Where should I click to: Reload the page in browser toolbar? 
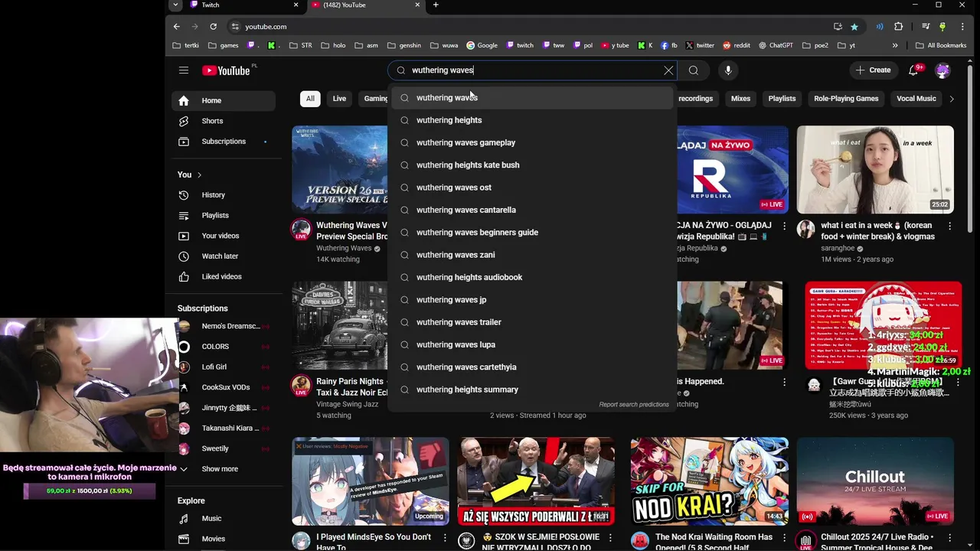pyautogui.click(x=213, y=27)
